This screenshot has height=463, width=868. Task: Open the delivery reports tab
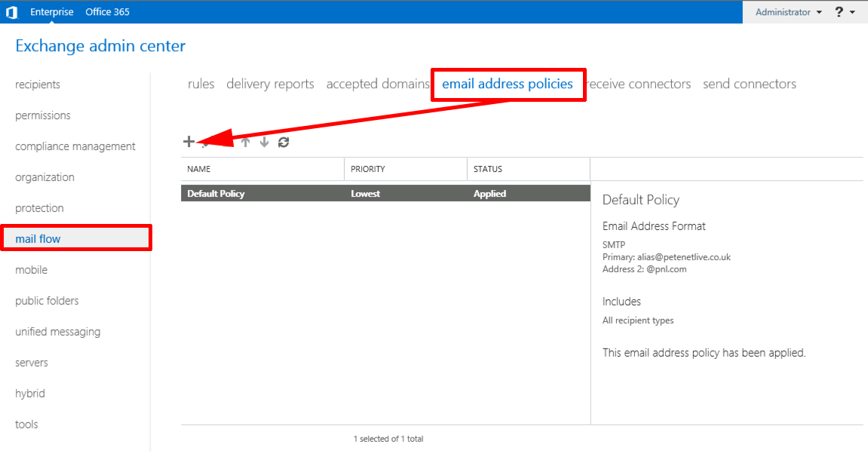point(270,84)
